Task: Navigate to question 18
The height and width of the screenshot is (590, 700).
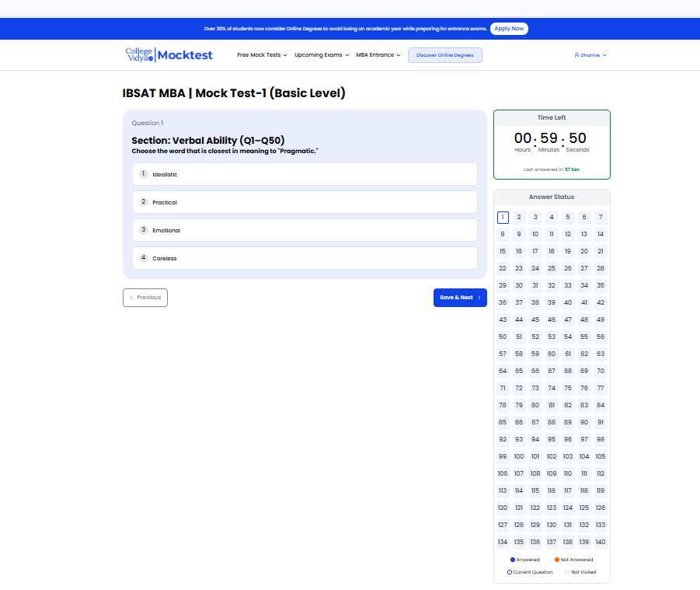Action: tap(552, 251)
